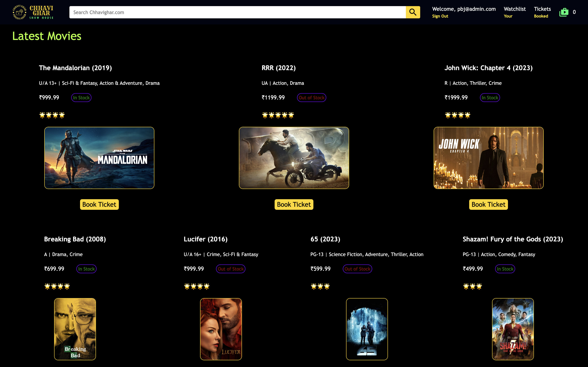Click the star rating for Breaking Bad
The width and height of the screenshot is (588, 367).
point(57,286)
